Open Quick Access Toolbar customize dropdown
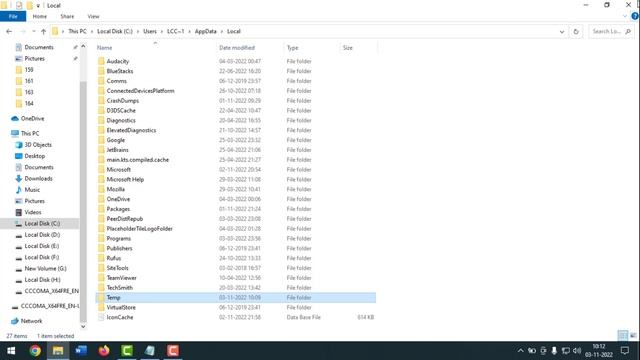This screenshot has width=640, height=360. pos(38,6)
